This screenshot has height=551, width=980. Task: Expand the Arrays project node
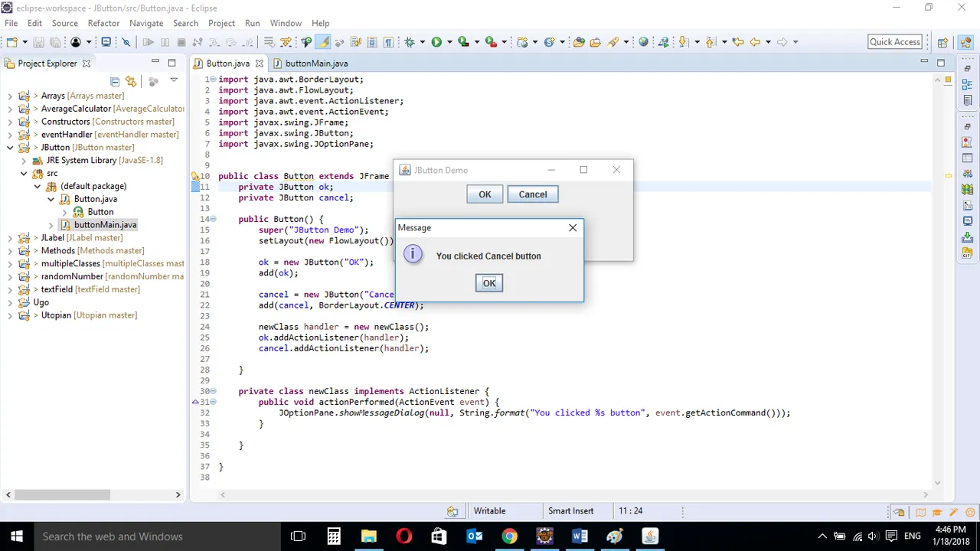(10, 96)
